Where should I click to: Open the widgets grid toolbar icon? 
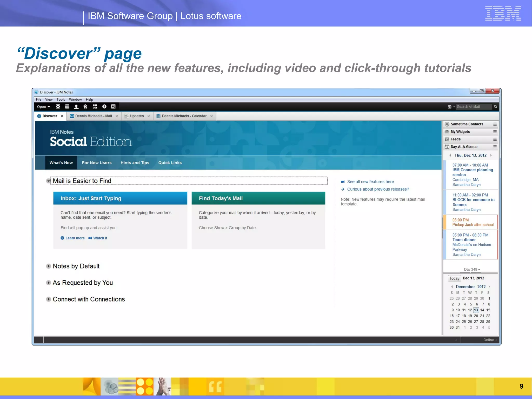(x=95, y=107)
